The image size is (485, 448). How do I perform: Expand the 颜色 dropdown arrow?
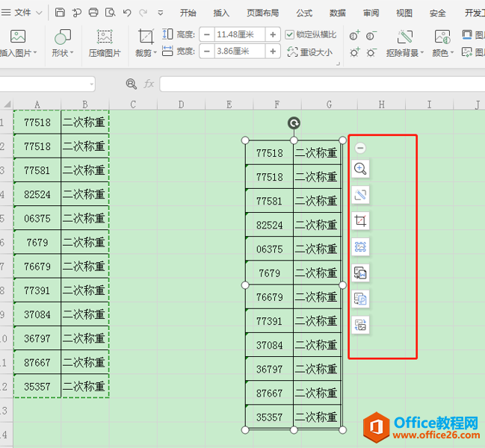pos(451,53)
